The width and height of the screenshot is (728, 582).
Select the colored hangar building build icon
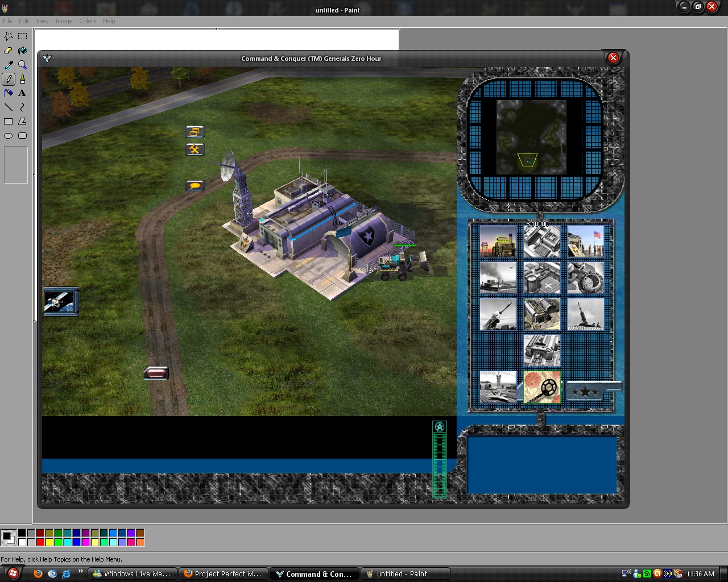click(x=541, y=314)
